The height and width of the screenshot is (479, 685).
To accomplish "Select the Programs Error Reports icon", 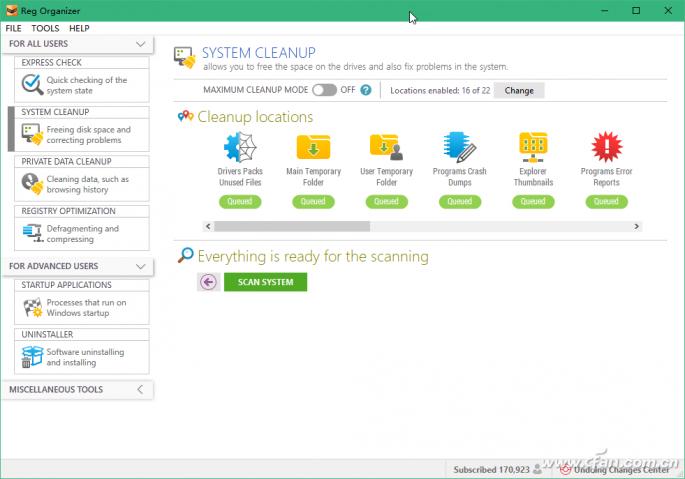I will 606,148.
